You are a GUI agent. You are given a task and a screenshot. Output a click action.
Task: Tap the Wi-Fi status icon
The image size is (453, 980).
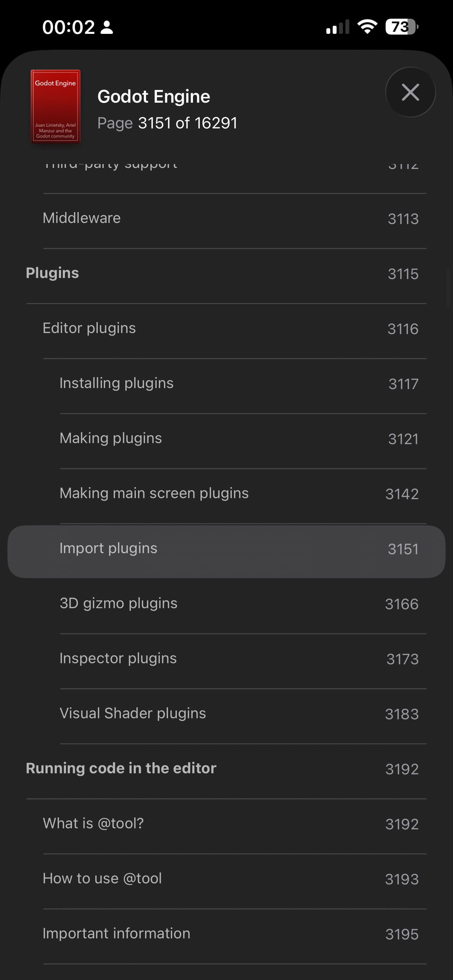click(367, 27)
